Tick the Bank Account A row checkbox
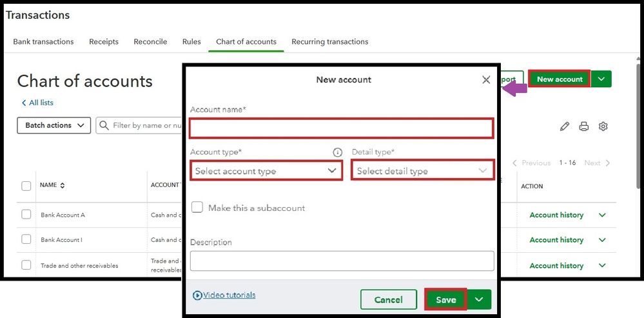 point(26,215)
